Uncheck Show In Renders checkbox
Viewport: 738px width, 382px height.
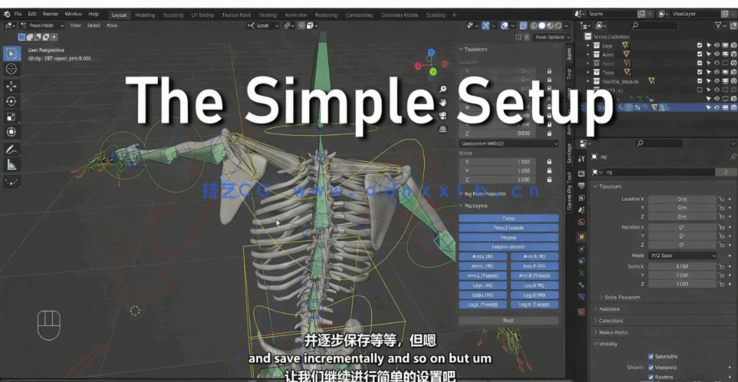click(651, 377)
